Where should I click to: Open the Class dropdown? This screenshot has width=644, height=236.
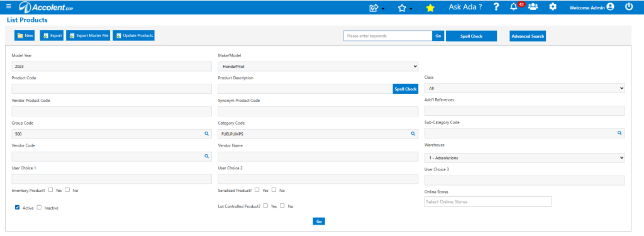(x=525, y=88)
